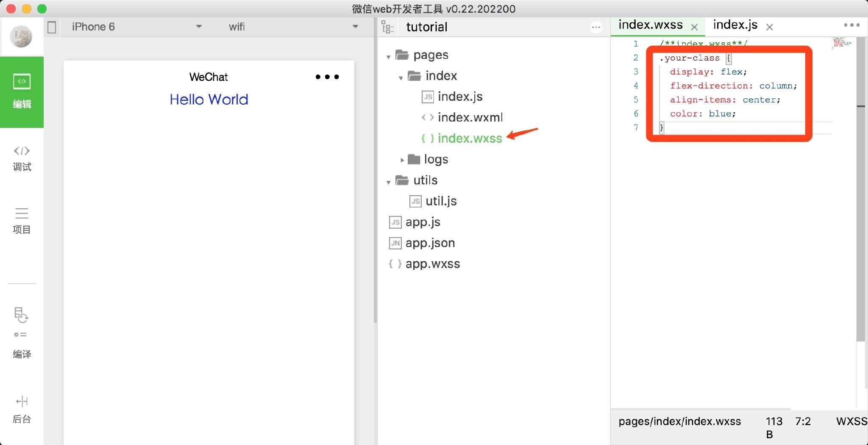868x445 pixels.
Task: Close the index.js tab
Action: [x=770, y=28]
